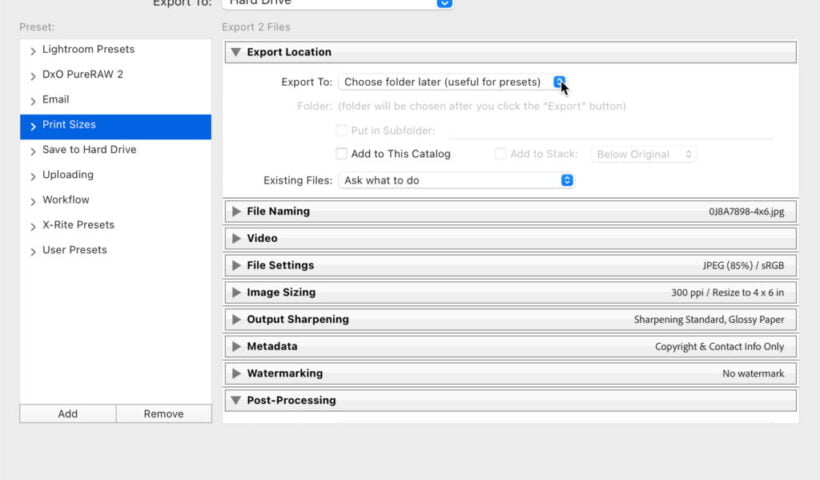Viewport: 820px width, 480px height.
Task: Expand the Video section triangle
Action: pos(236,238)
